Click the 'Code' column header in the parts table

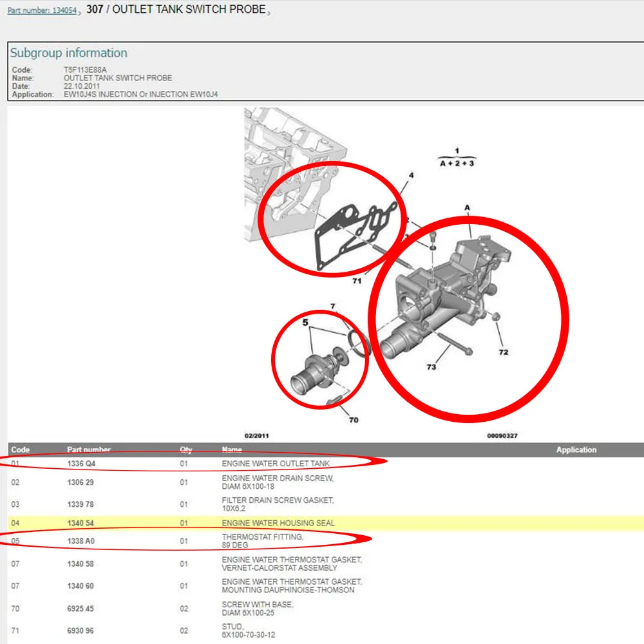[20, 450]
